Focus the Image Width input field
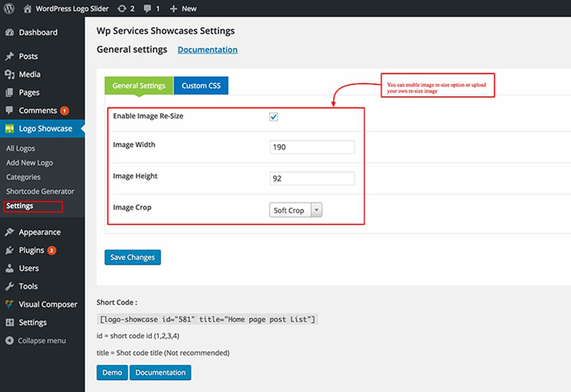 (312, 147)
